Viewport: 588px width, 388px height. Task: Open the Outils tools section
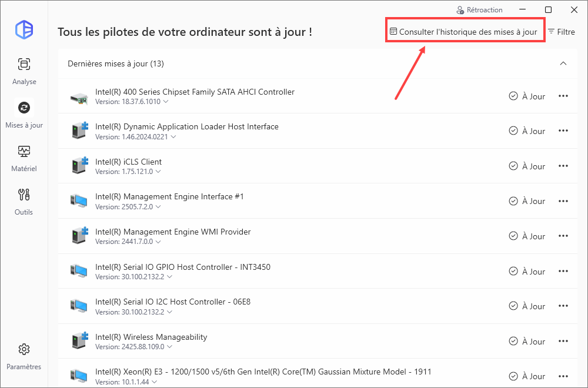coord(24,202)
